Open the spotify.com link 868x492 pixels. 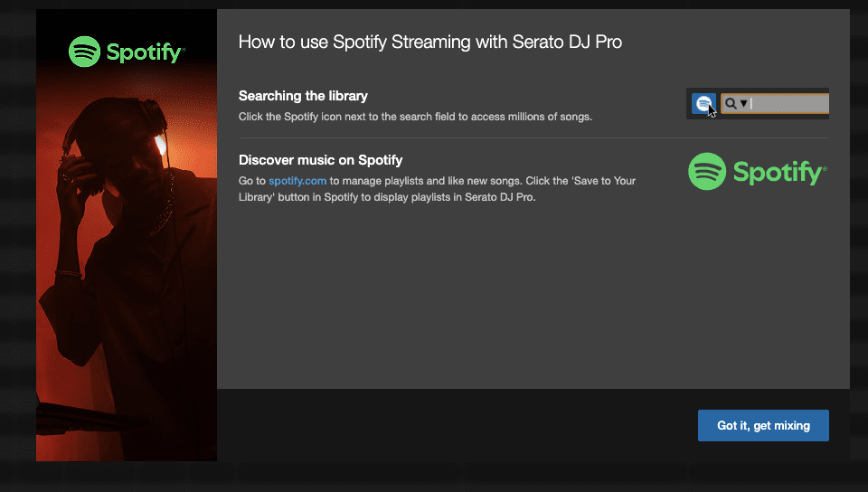pyautogui.click(x=297, y=181)
